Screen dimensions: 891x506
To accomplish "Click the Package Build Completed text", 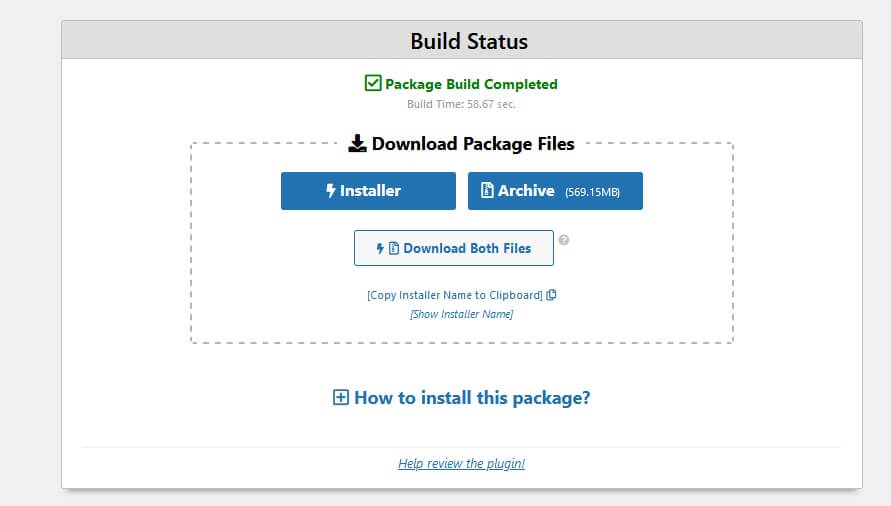I will pos(471,84).
